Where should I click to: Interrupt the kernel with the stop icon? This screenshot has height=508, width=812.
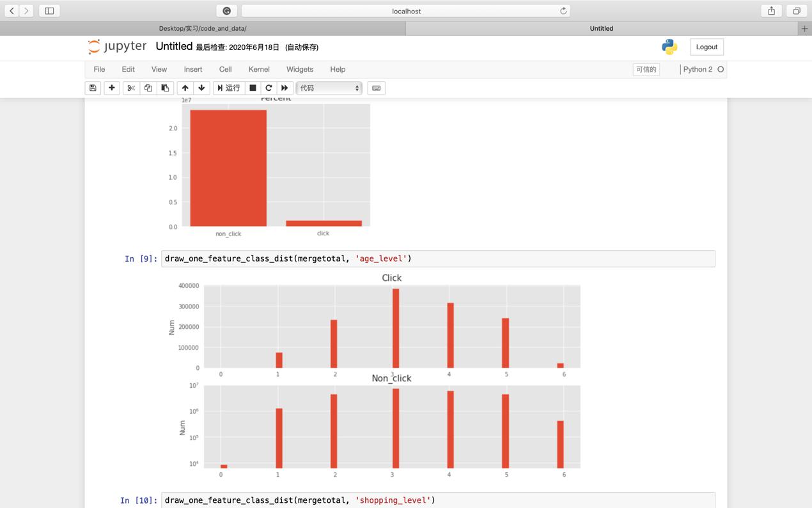253,88
